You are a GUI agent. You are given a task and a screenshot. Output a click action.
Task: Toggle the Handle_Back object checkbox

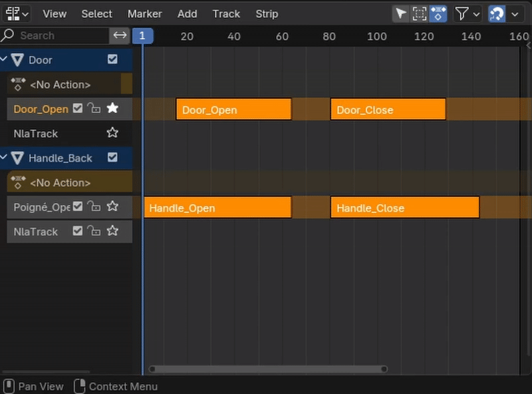pos(112,158)
